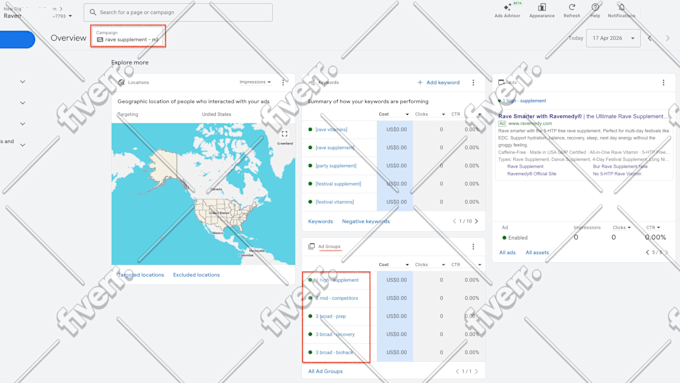The image size is (680, 383).
Task: Open ad group 3 broad - recovery
Action: (x=335, y=334)
